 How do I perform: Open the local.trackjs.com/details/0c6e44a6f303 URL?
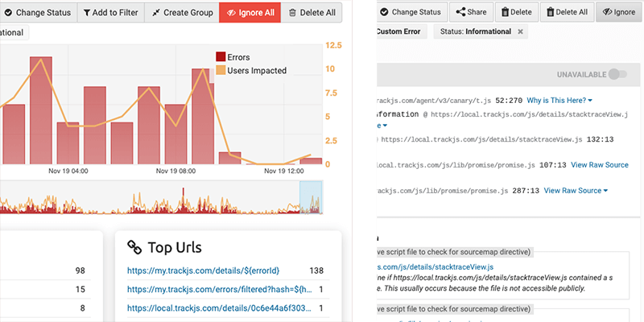(219, 308)
